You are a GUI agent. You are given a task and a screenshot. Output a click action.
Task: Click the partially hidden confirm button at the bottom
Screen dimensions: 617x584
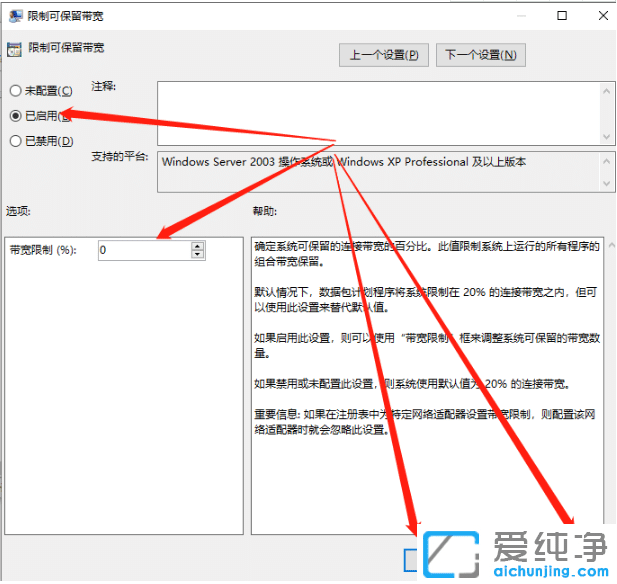click(411, 558)
